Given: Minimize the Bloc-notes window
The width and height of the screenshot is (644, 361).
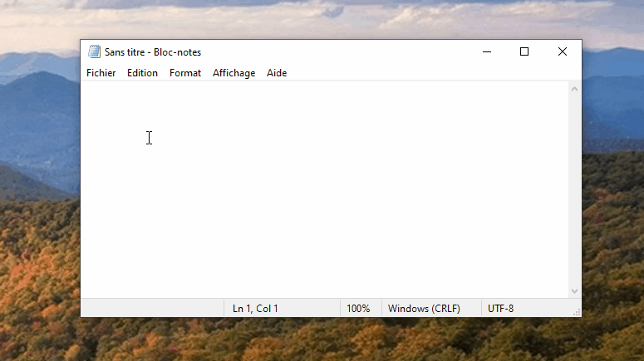Looking at the screenshot, I should tap(487, 51).
